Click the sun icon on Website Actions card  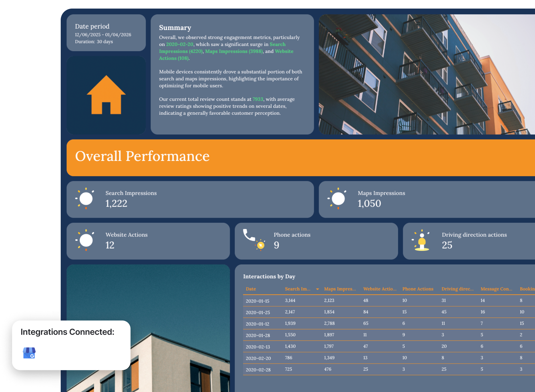[86, 240]
